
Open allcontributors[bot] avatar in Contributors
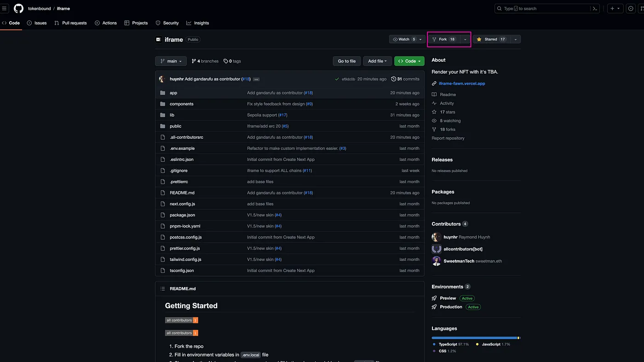tap(437, 249)
